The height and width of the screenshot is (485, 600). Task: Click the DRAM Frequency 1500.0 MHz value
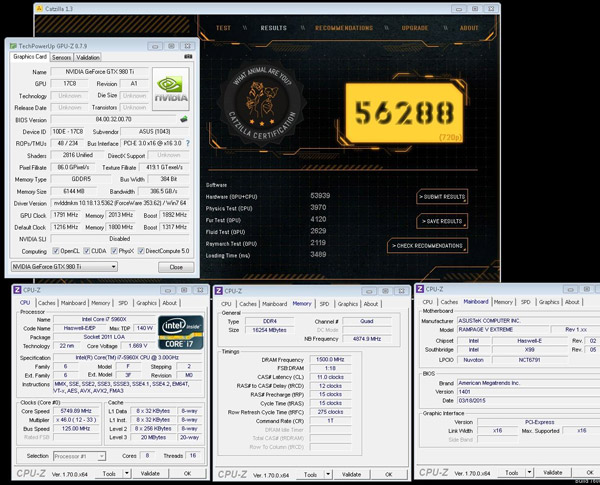click(330, 359)
